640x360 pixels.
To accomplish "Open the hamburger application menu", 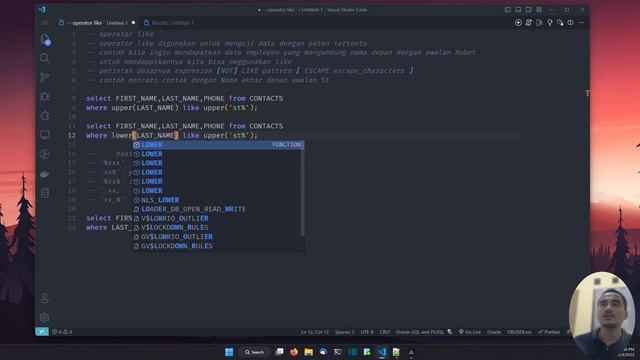I will (44, 23).
